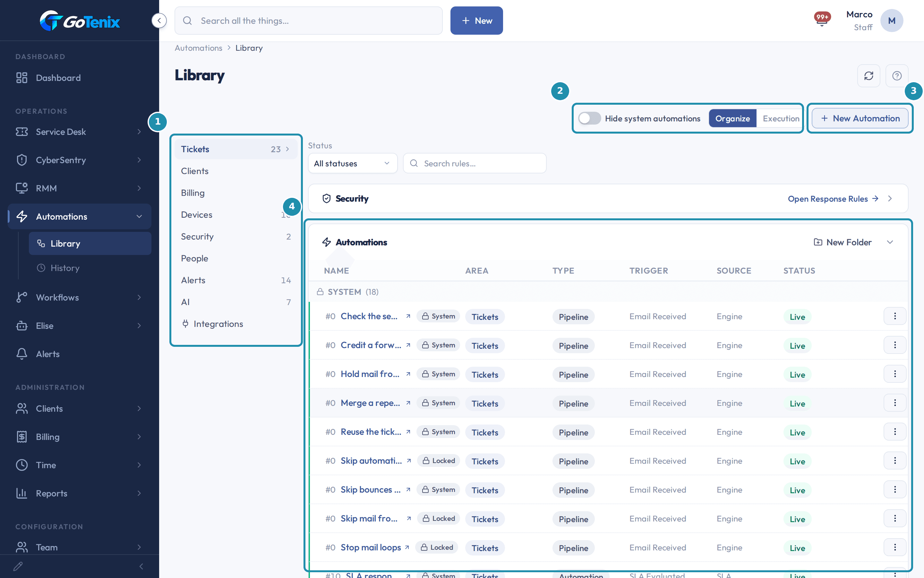Select Clients category in library list

pos(235,171)
